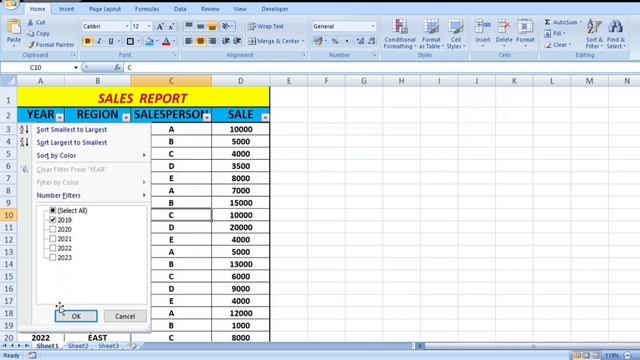Check the 2023 checkbox
The height and width of the screenshot is (360, 640).
click(53, 257)
